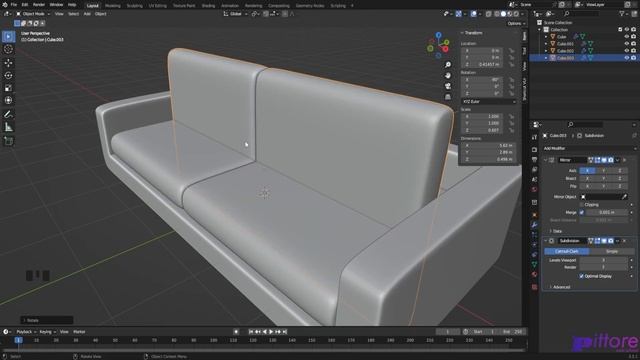Hide Cube.001 with its eye icon

627,44
